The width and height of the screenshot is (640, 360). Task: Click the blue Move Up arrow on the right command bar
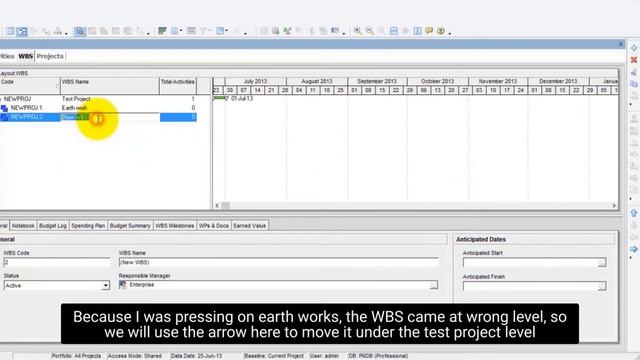(634, 213)
